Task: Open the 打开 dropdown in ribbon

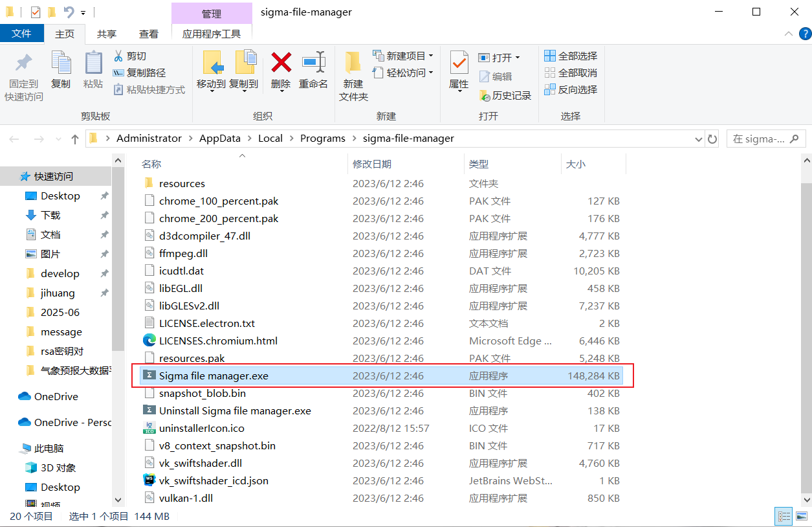Action: (x=499, y=58)
